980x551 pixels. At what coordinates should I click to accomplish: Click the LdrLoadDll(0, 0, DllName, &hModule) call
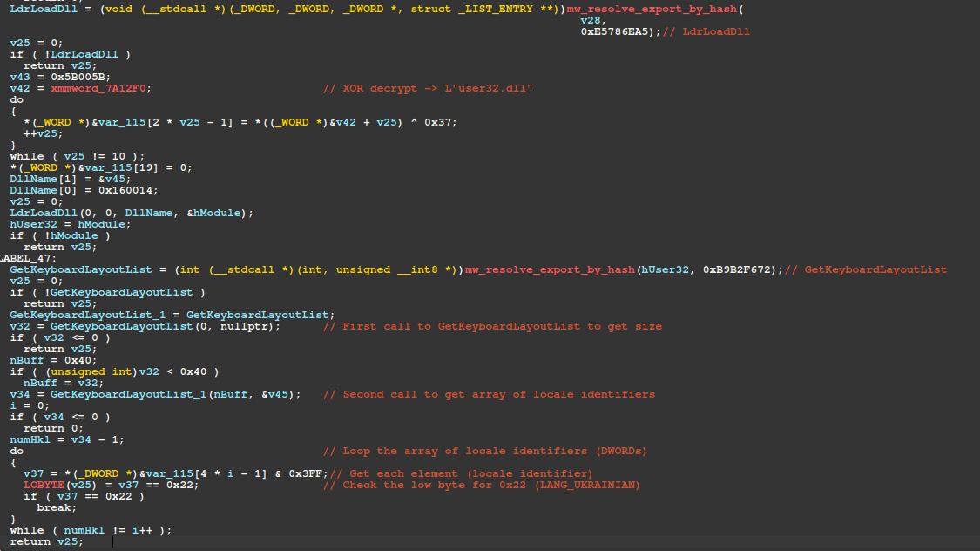click(x=132, y=213)
